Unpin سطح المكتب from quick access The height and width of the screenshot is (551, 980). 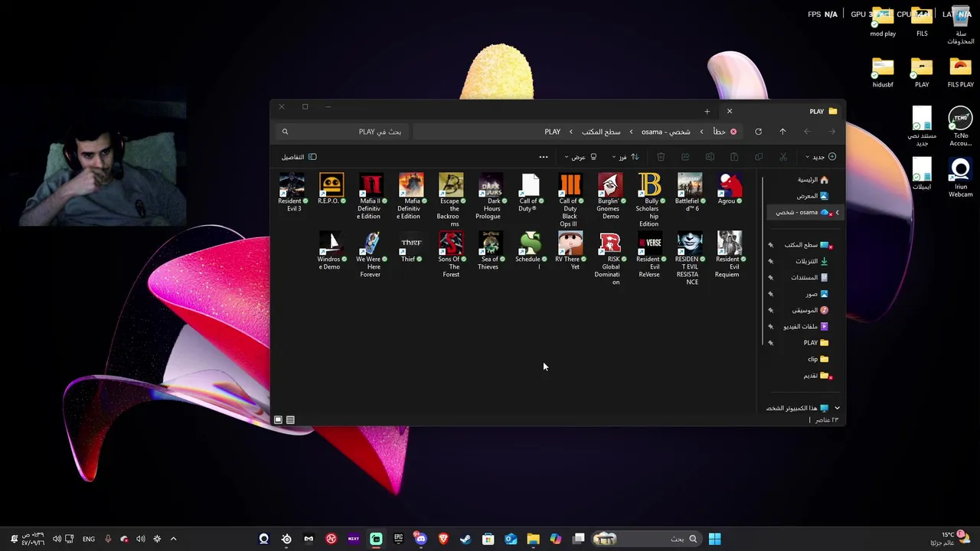coord(770,245)
